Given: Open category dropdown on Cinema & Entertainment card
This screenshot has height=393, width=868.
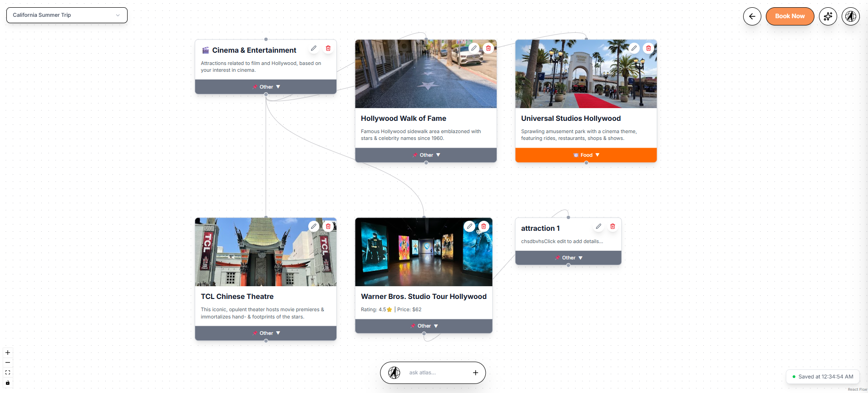Looking at the screenshot, I should click(x=266, y=87).
